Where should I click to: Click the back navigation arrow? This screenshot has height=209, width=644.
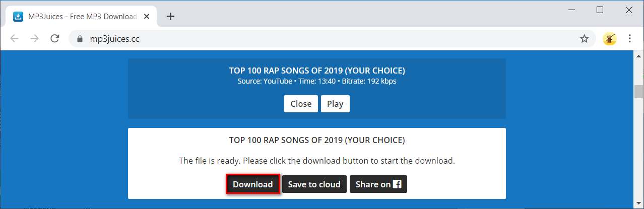click(x=14, y=39)
